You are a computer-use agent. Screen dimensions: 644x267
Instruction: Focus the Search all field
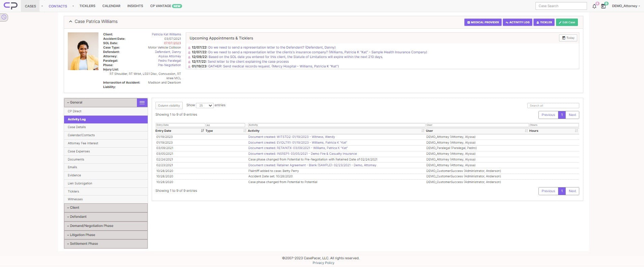coord(553,106)
